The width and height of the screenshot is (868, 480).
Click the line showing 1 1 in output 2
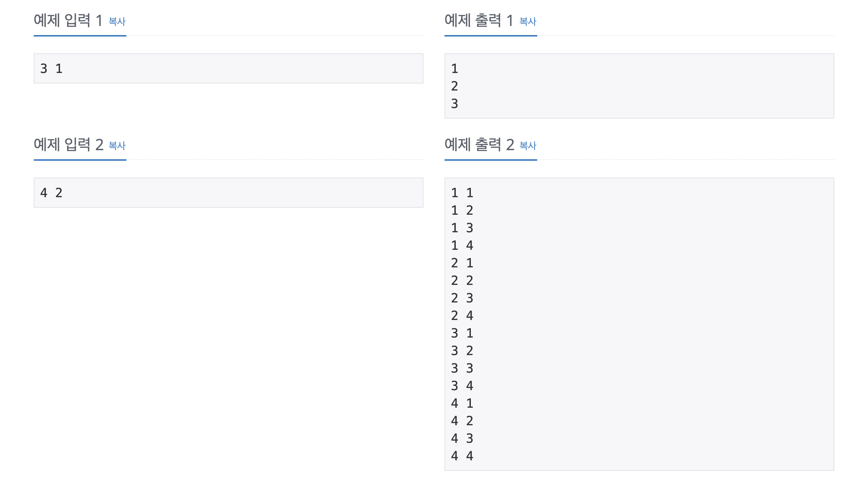click(462, 193)
